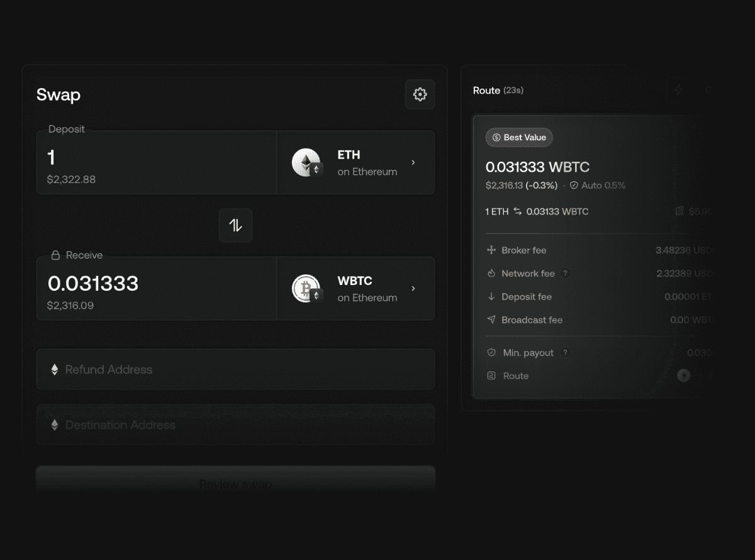Click the Min. payout label
The image size is (755, 560).
[x=528, y=352]
